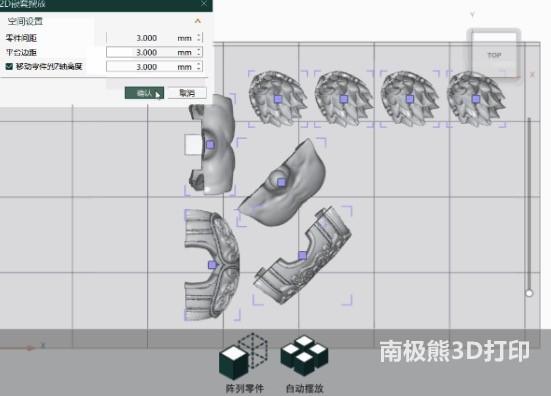Image resolution: width=551 pixels, height=396 pixels.
Task: Click the Z轴高度 value field
Action: point(154,67)
